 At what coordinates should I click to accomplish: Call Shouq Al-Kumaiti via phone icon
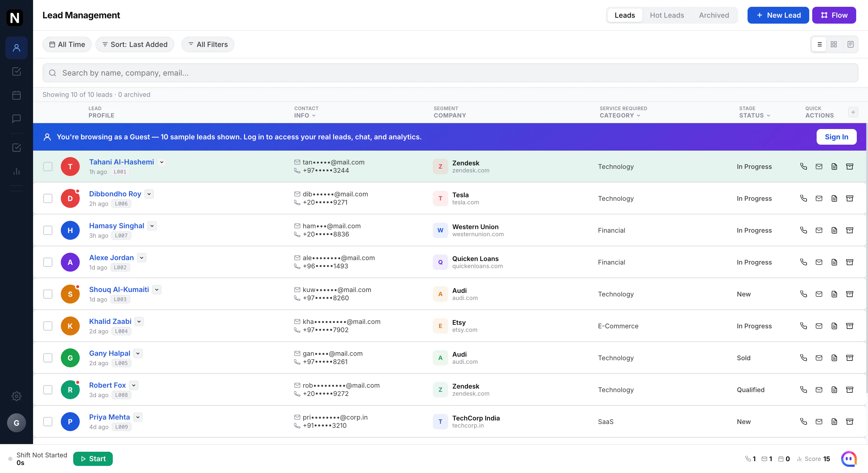tap(804, 294)
